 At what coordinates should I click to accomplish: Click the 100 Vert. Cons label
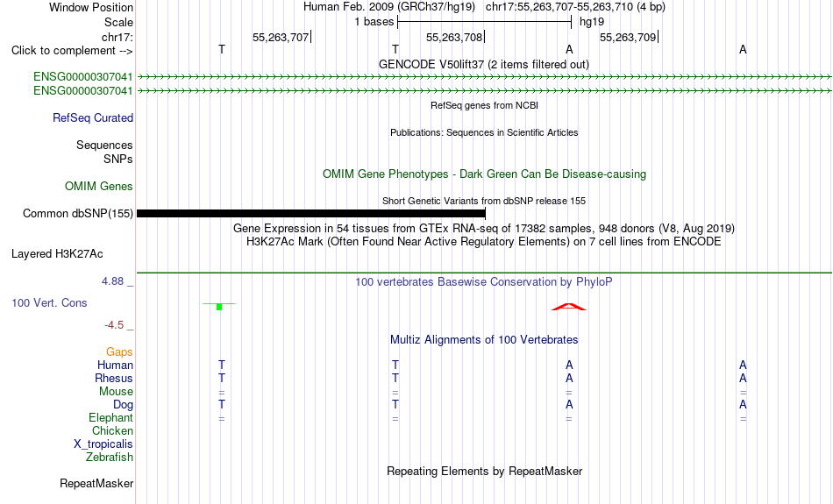[x=49, y=302]
